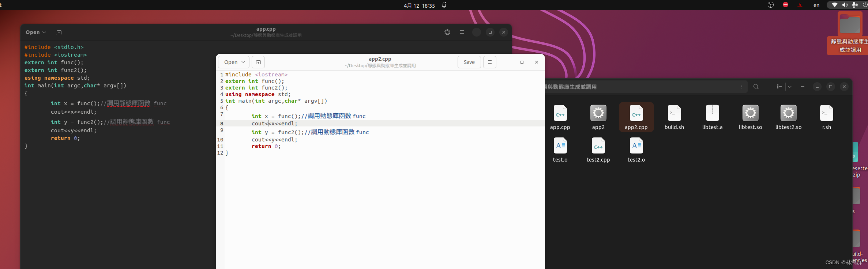This screenshot has height=269, width=868.
Task: Click extern int func2() line in dark app.cpp window
Action: pos(56,70)
